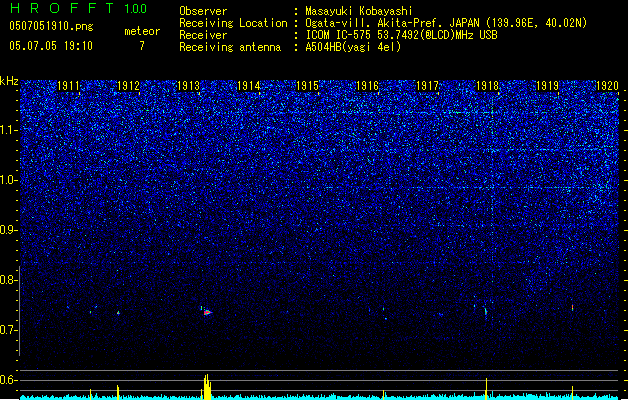Click the 1917 time axis label
Image resolution: width=629 pixels, height=400 pixels.
tap(428, 86)
